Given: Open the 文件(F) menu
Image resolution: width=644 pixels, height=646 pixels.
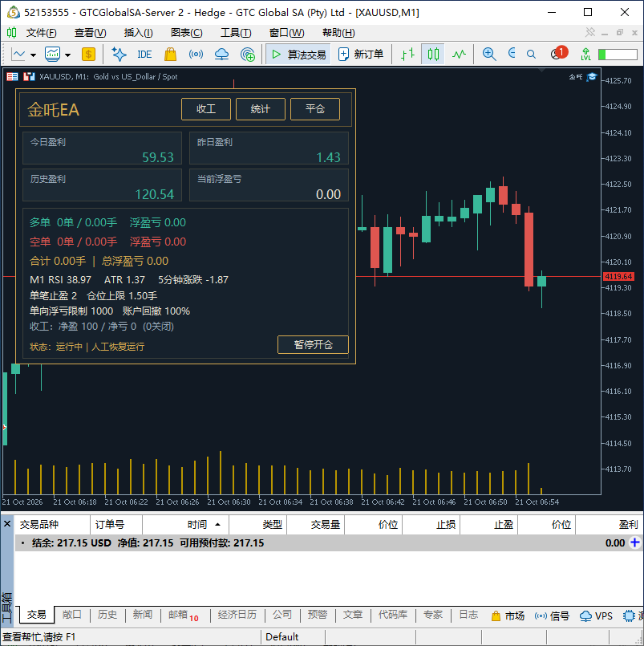Looking at the screenshot, I should tap(41, 33).
